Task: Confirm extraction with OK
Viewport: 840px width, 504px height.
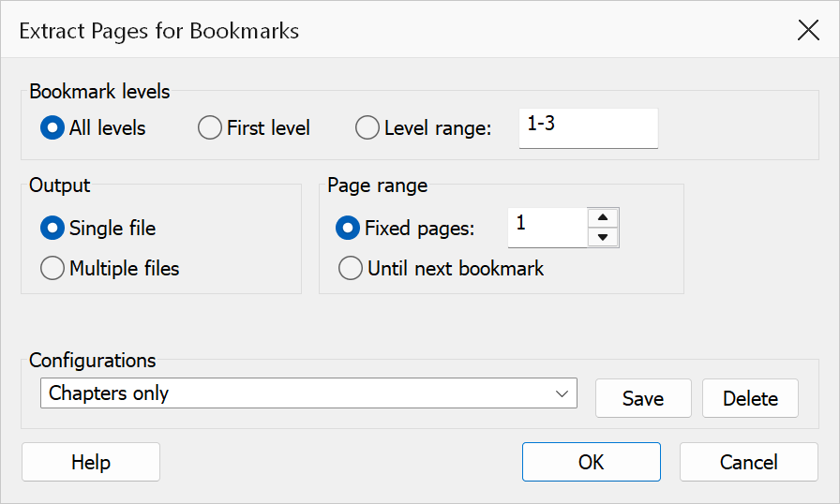Action: (592, 462)
